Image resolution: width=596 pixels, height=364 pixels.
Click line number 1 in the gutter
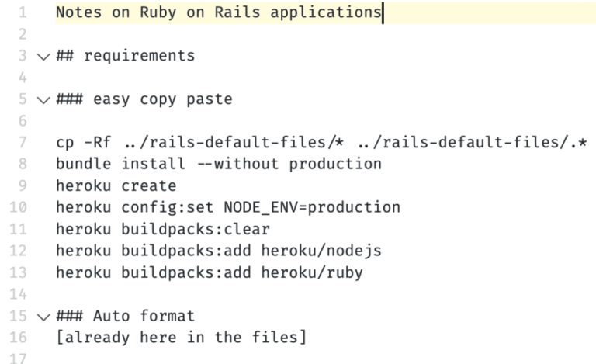click(x=23, y=12)
